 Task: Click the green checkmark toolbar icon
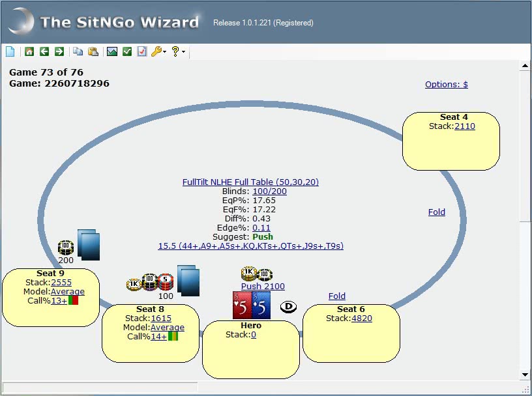[x=127, y=51]
